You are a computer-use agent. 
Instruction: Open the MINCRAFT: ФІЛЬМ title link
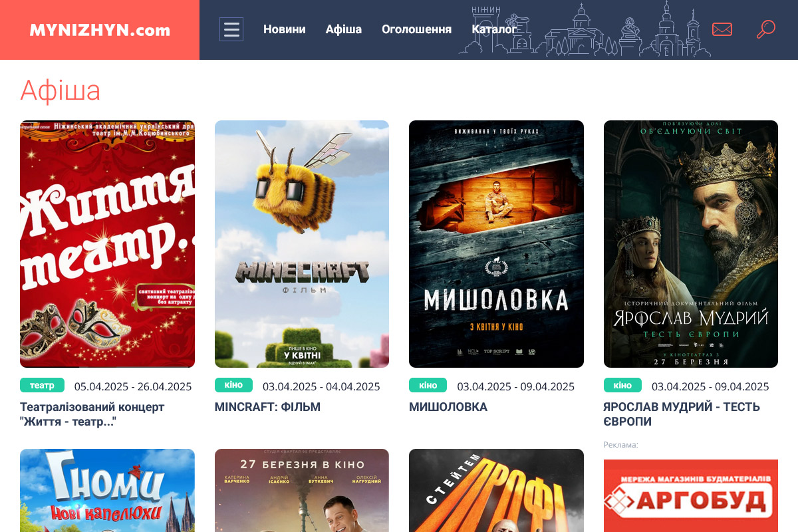267,407
